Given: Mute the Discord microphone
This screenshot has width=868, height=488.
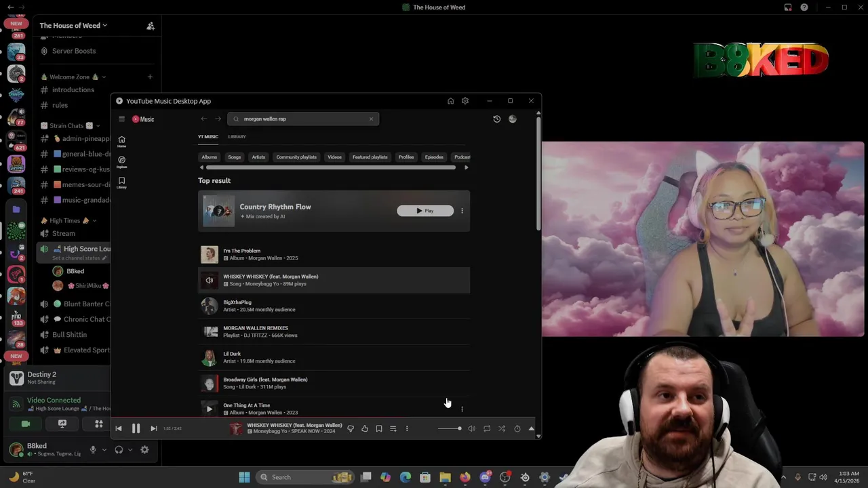Looking at the screenshot, I should click(93, 449).
